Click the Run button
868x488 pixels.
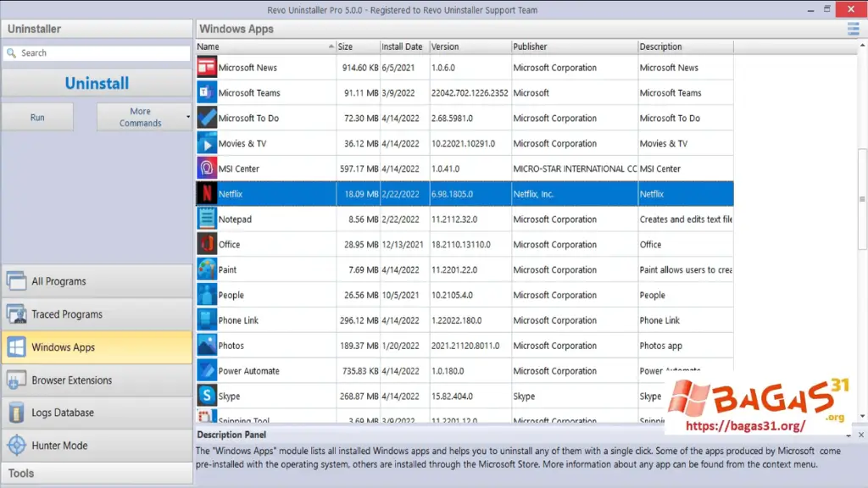[37, 117]
